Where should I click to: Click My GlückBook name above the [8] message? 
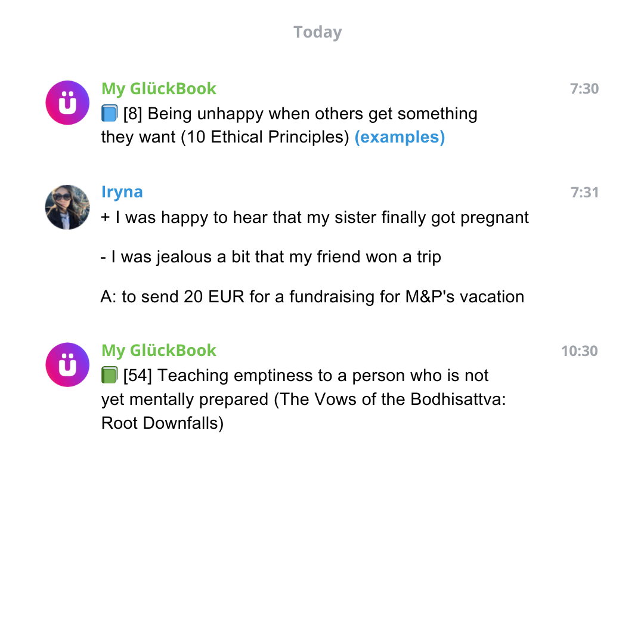[x=159, y=88]
